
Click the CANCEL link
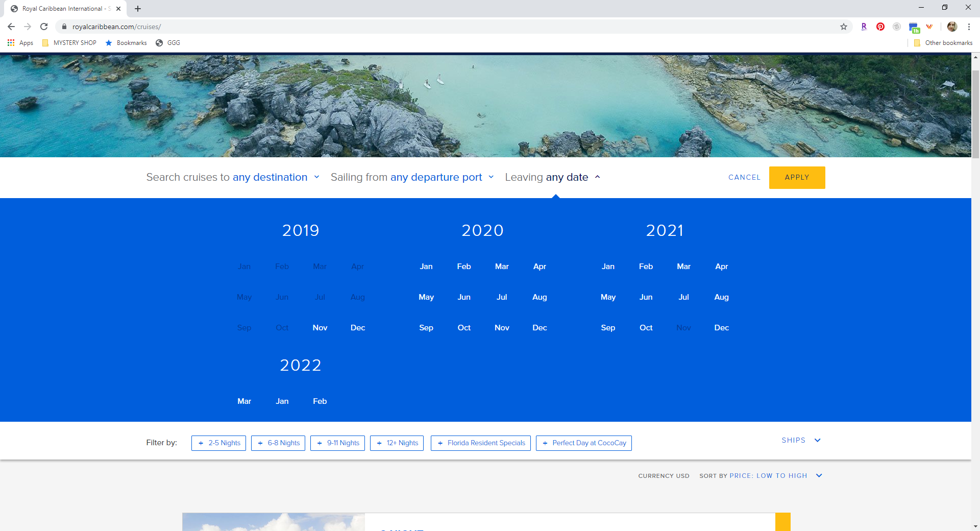pyautogui.click(x=744, y=177)
